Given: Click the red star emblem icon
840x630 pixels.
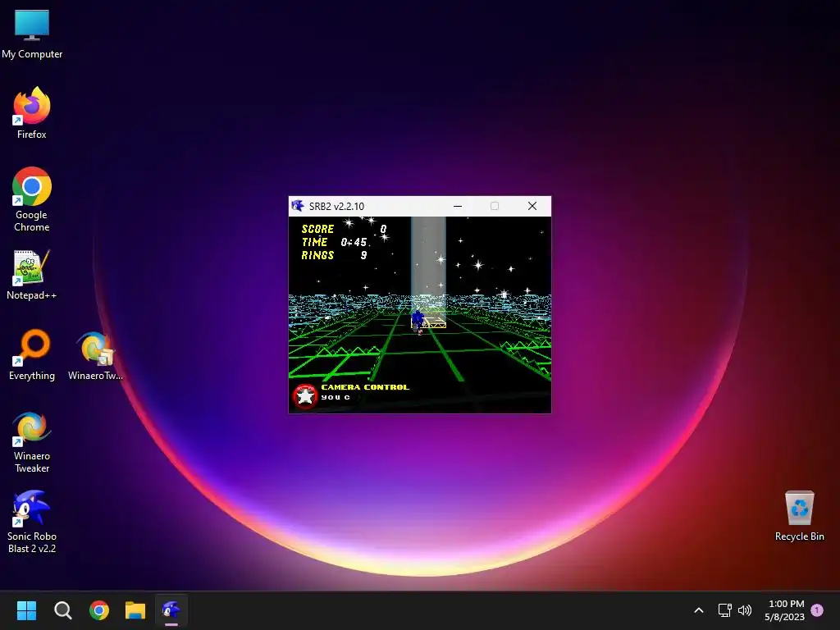Looking at the screenshot, I should [x=305, y=396].
